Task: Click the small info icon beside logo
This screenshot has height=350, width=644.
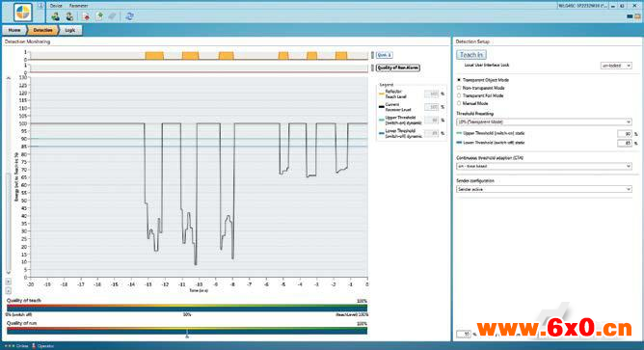Action: (x=40, y=6)
